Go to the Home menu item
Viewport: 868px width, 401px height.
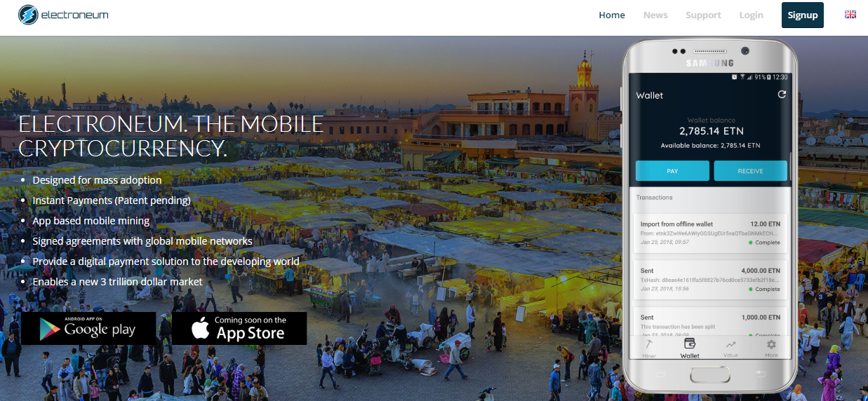tap(612, 15)
